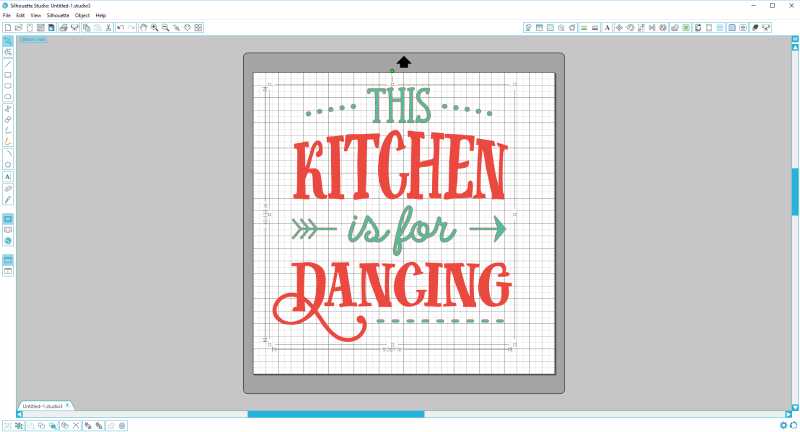
Task: Open the Offset window icon in top toolbar
Action: point(686,28)
